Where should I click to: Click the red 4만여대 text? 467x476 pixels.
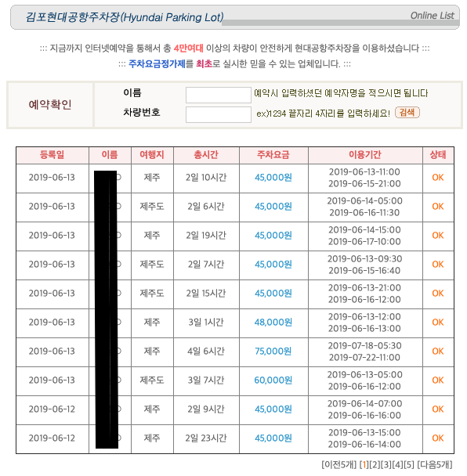point(188,48)
